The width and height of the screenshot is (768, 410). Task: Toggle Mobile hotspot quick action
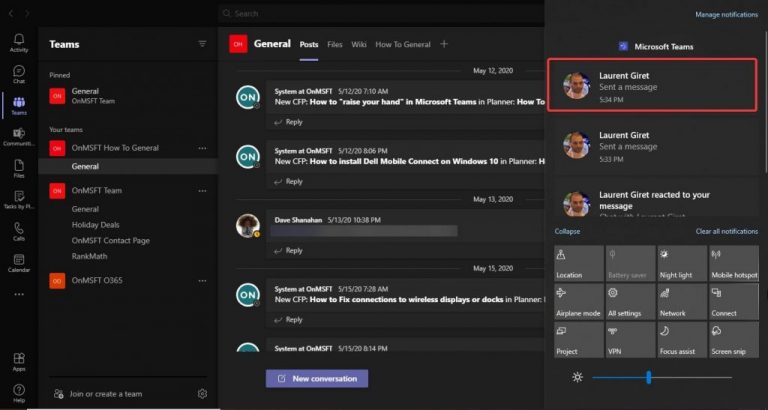[734, 263]
